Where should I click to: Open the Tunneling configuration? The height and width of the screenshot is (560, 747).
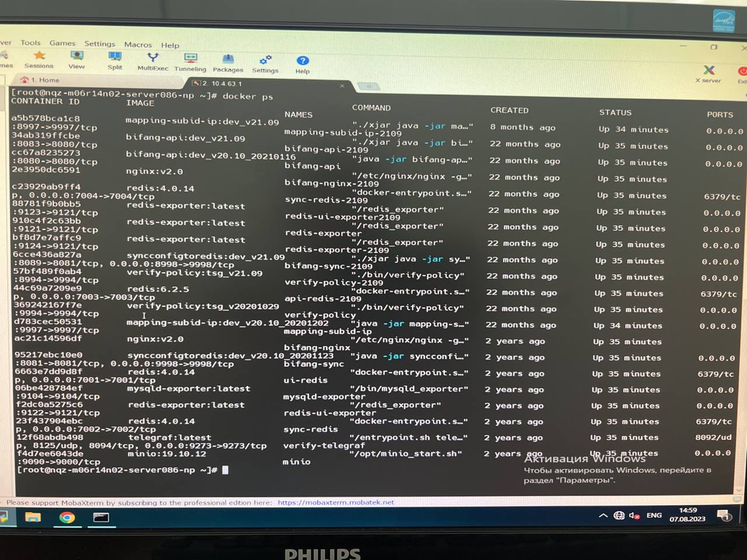pyautogui.click(x=190, y=61)
